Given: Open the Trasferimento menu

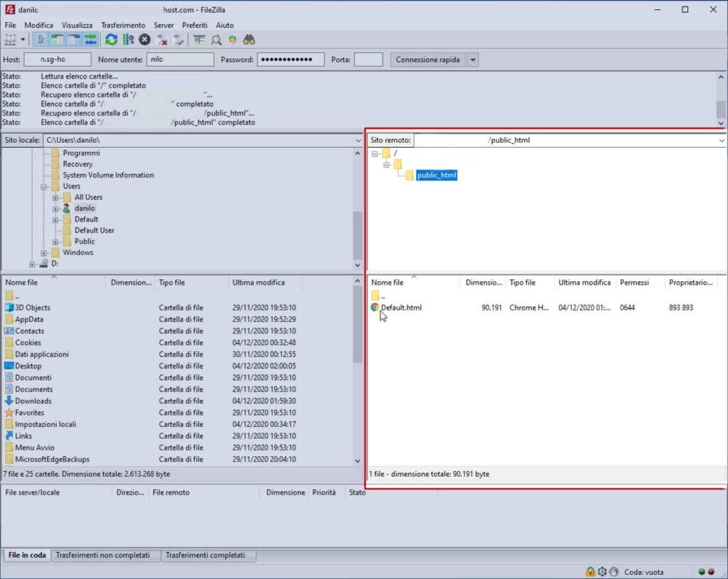Looking at the screenshot, I should pyautogui.click(x=123, y=25).
